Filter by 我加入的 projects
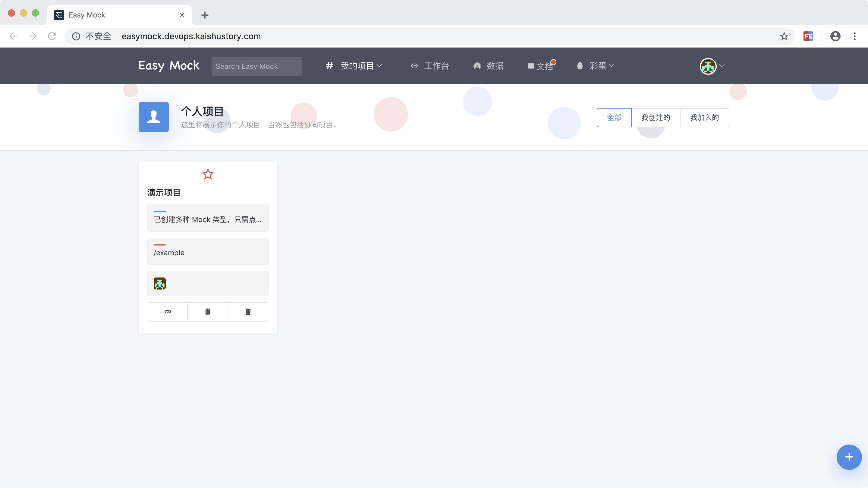Viewport: 868px width, 488px height. [x=705, y=118]
